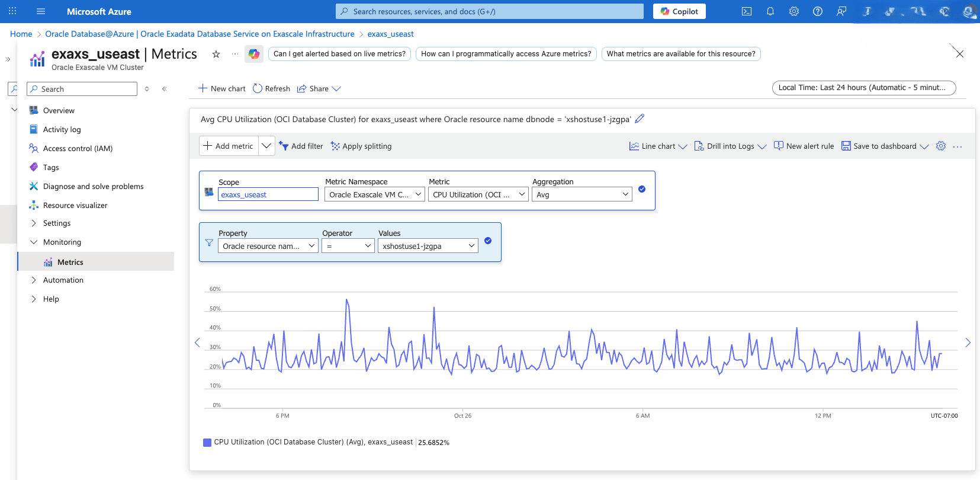The image size is (980, 480).
Task: Collapse the resource menu with double chevron
Action: (x=165, y=89)
